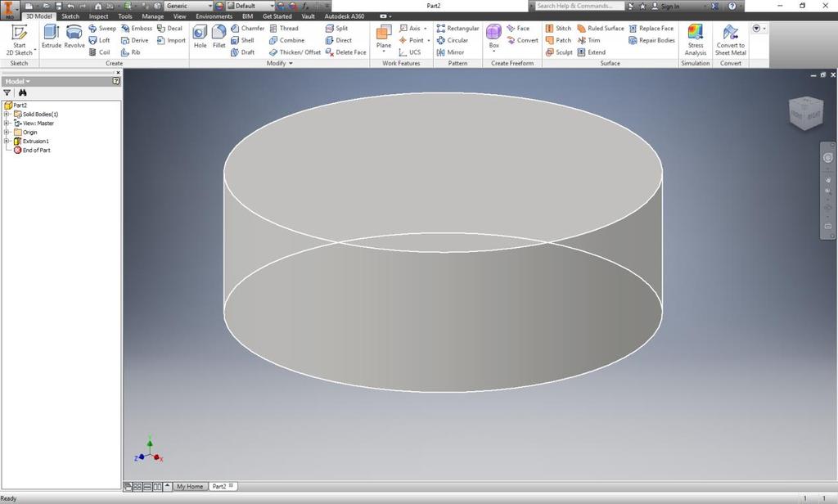Select the Fillet tool
Viewport: 838px width, 504px height.
tap(219, 37)
